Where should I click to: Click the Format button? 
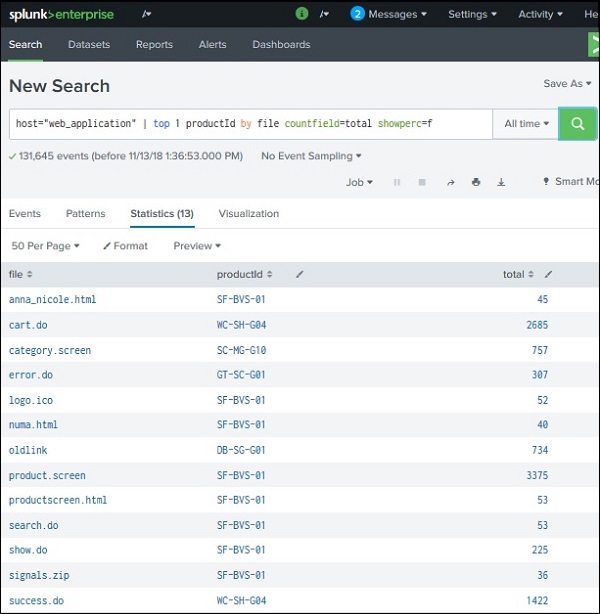point(125,246)
